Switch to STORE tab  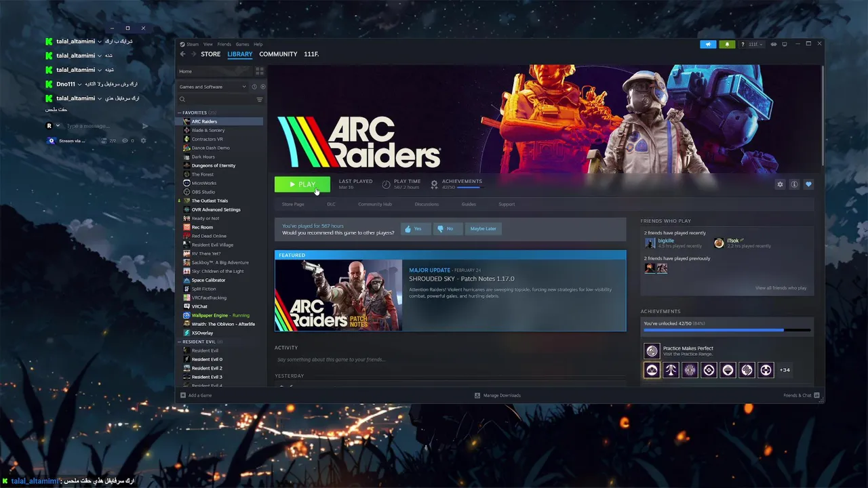(x=210, y=54)
